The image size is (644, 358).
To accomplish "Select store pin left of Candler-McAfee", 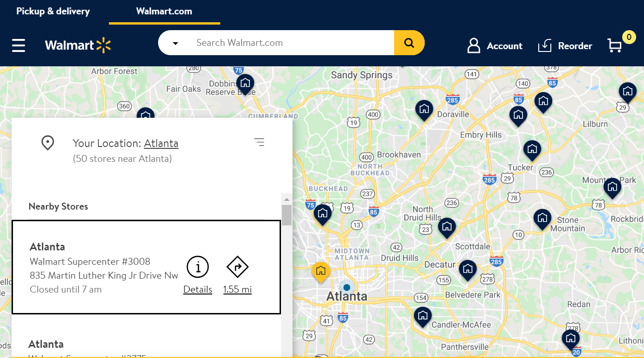I will coord(422,317).
